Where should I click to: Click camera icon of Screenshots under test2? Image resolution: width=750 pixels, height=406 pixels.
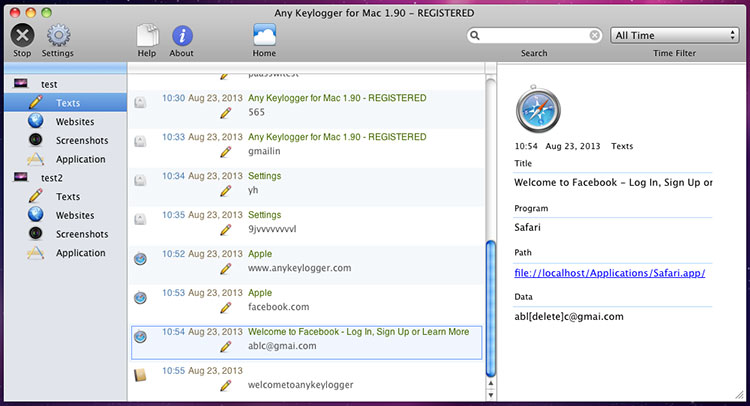(x=35, y=233)
